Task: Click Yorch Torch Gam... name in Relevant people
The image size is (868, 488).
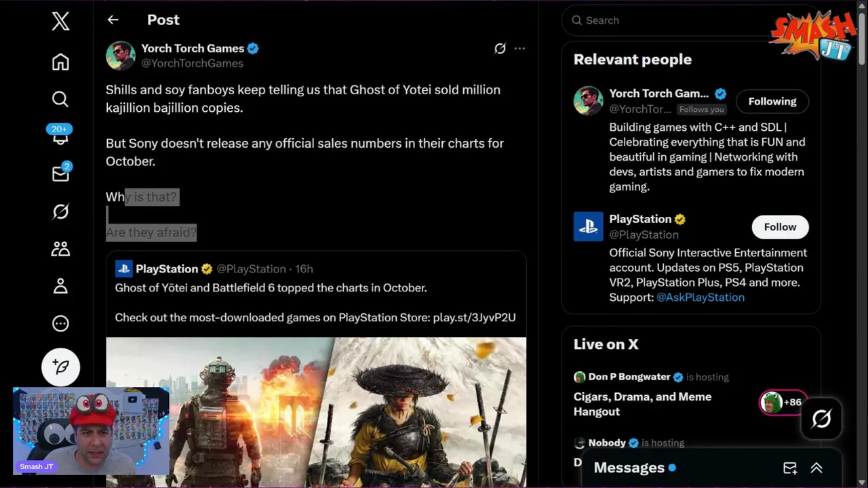Action: click(658, 94)
